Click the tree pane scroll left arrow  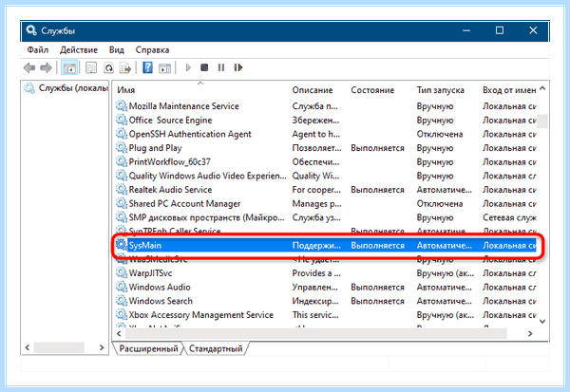(x=28, y=347)
